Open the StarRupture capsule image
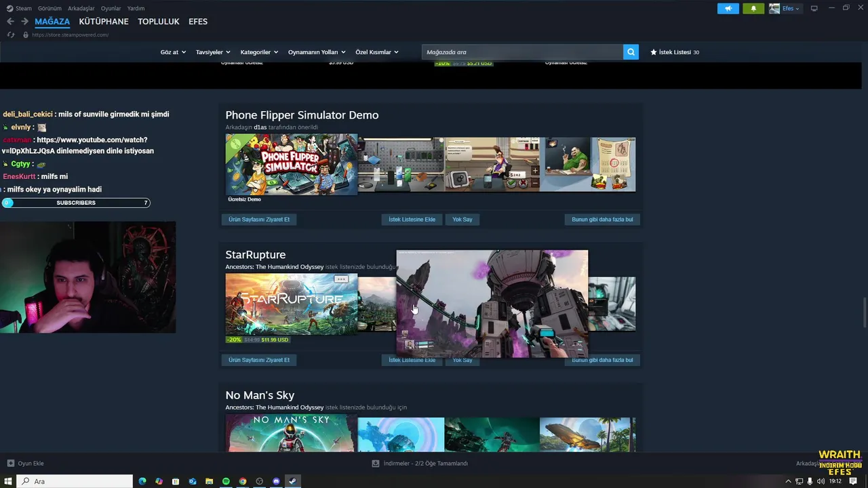 (x=292, y=304)
